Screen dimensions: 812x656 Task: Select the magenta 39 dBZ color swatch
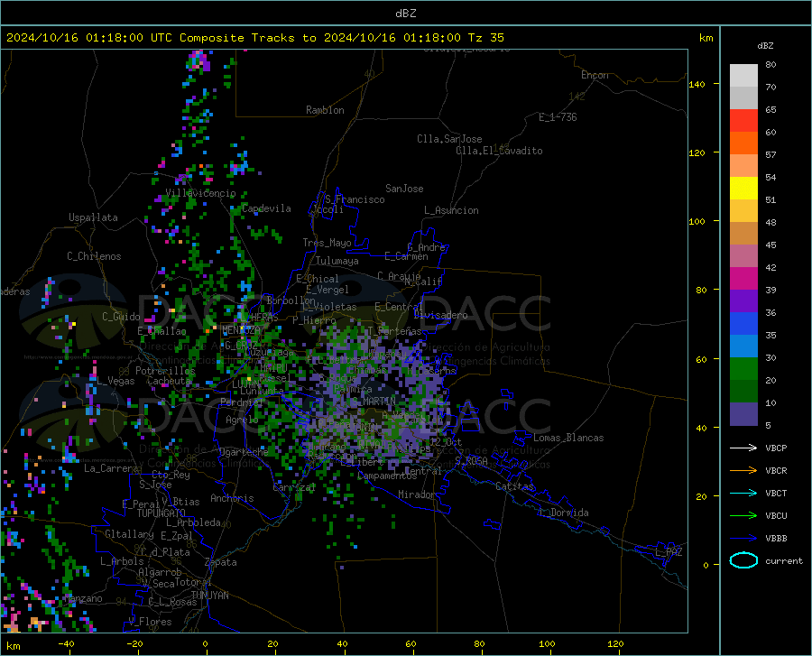click(x=743, y=279)
